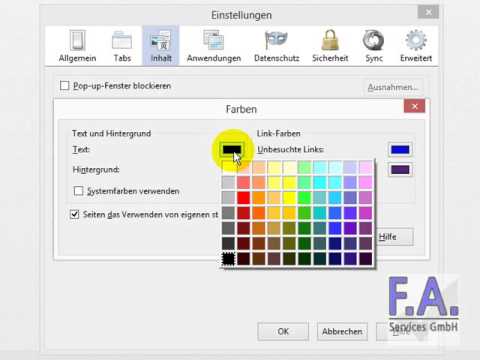The image size is (480, 360).
Task: Open the purple visited-links color button
Action: tap(400, 170)
